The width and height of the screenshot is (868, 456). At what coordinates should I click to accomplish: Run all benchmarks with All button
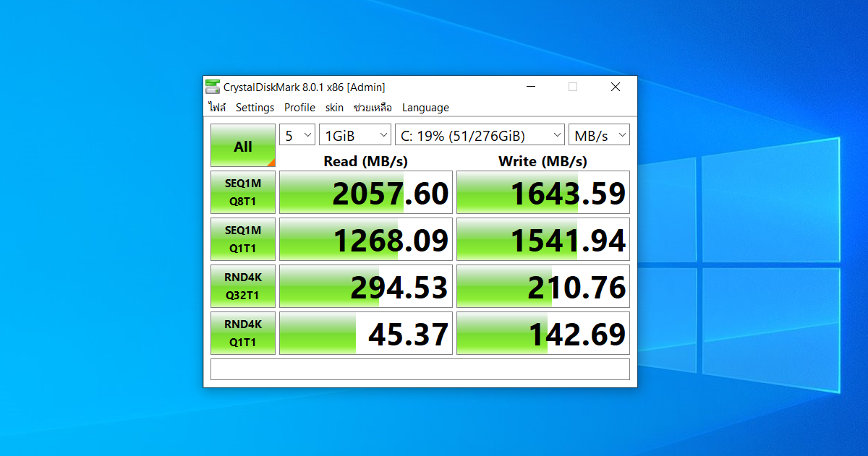click(x=243, y=146)
